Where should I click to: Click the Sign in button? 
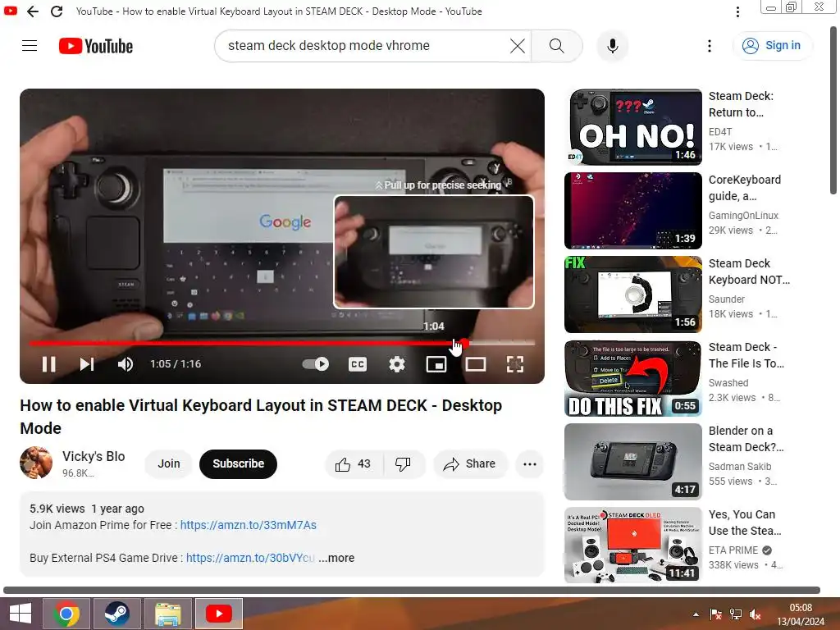coord(771,46)
